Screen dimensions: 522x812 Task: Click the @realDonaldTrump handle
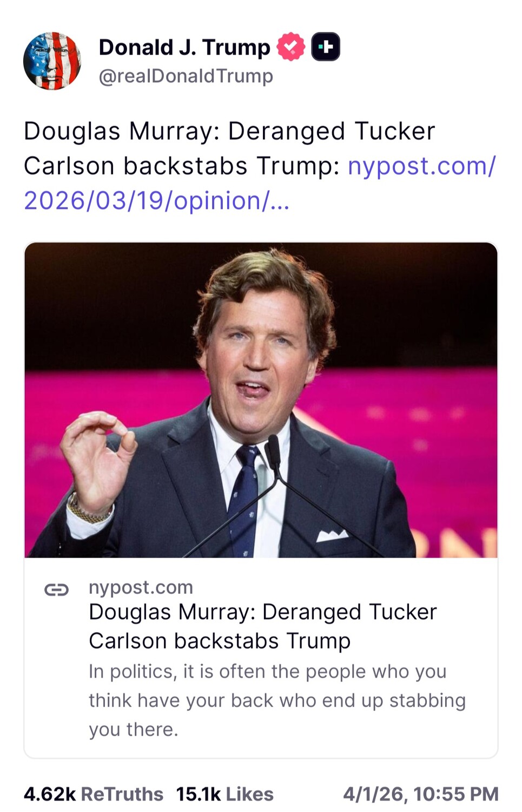click(x=184, y=77)
